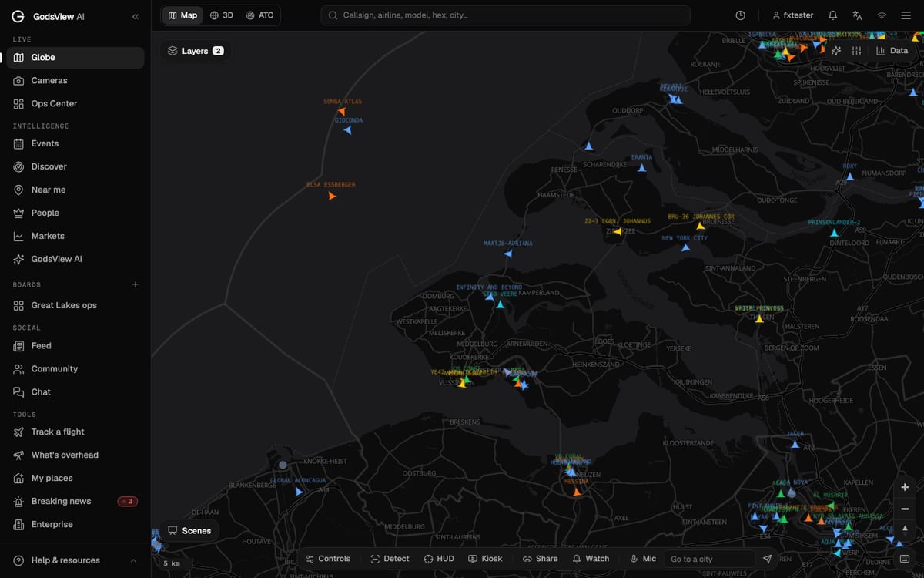The width and height of the screenshot is (924, 578).
Task: Open the People section
Action: point(75,213)
